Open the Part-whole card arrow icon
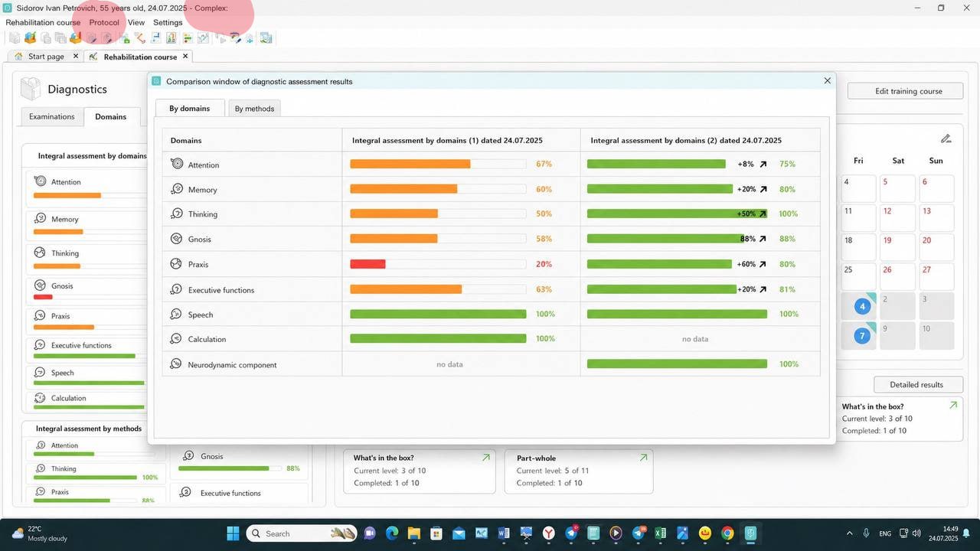 [643, 458]
